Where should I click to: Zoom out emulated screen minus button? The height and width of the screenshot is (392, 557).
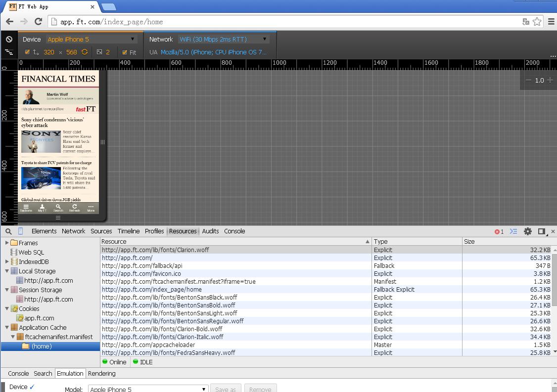[528, 80]
